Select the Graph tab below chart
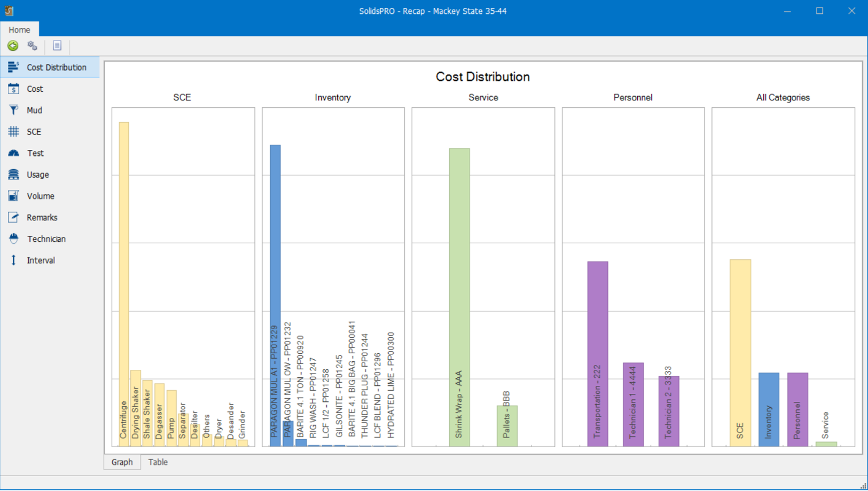The width and height of the screenshot is (868, 491). point(122,462)
